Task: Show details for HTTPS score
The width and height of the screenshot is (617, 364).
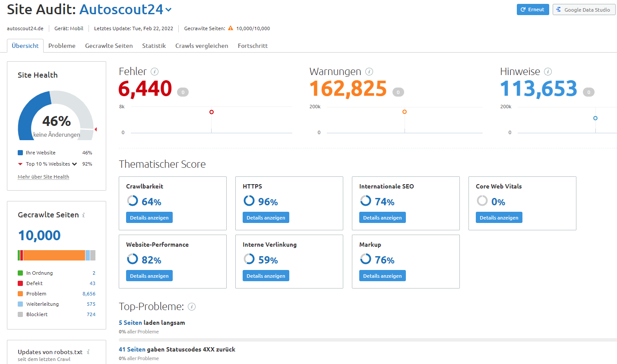Action: (266, 217)
